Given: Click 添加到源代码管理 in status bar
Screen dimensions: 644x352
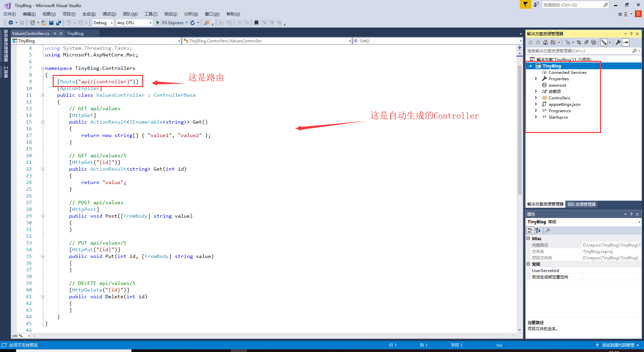Looking at the screenshot, I should [x=618, y=345].
